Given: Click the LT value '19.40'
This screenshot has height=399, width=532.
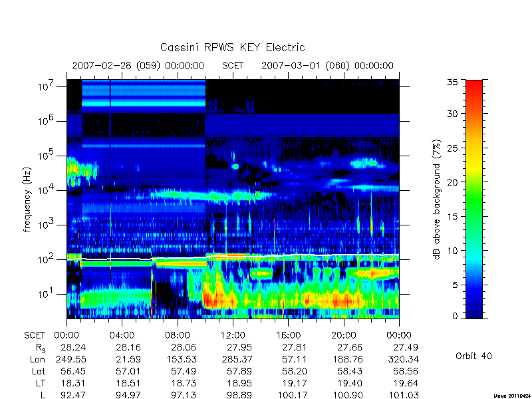Looking at the screenshot, I should pos(350,383).
